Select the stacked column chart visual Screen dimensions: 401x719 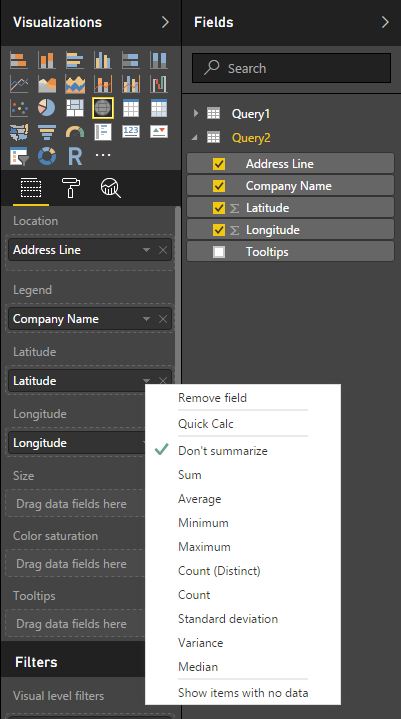[x=47, y=60]
